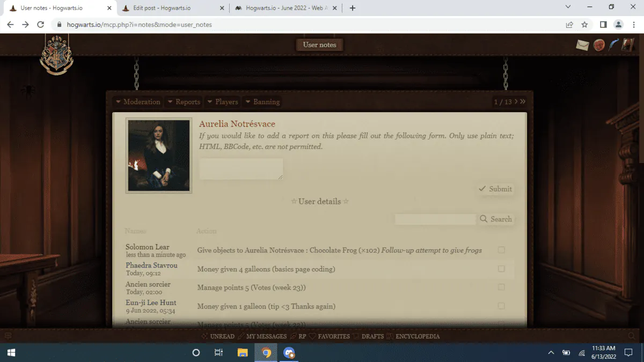Open the tab search chevron in Chrome
This screenshot has width=644, height=362.
click(x=568, y=7)
